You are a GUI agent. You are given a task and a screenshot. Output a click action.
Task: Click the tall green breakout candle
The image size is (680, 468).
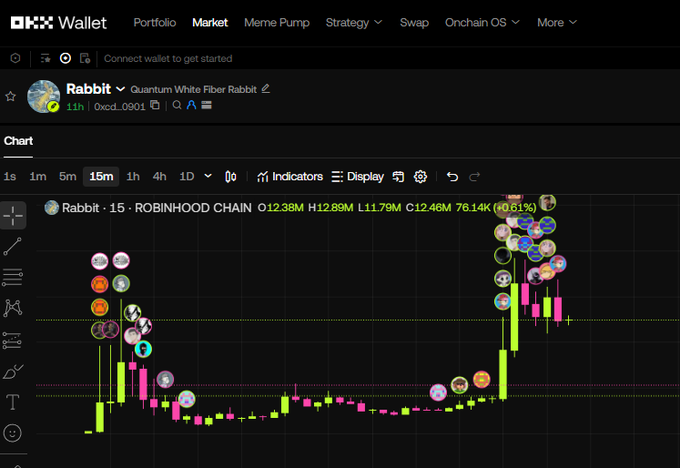click(x=514, y=317)
